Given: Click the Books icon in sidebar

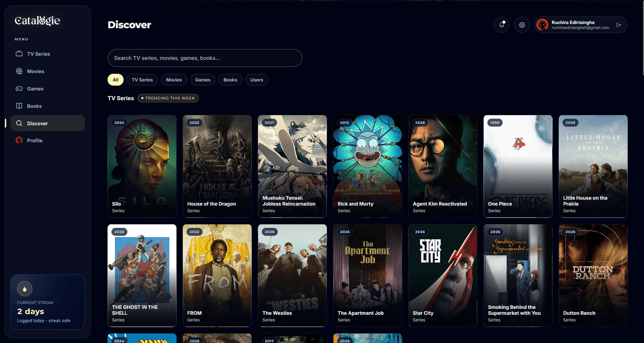Looking at the screenshot, I should (x=19, y=106).
